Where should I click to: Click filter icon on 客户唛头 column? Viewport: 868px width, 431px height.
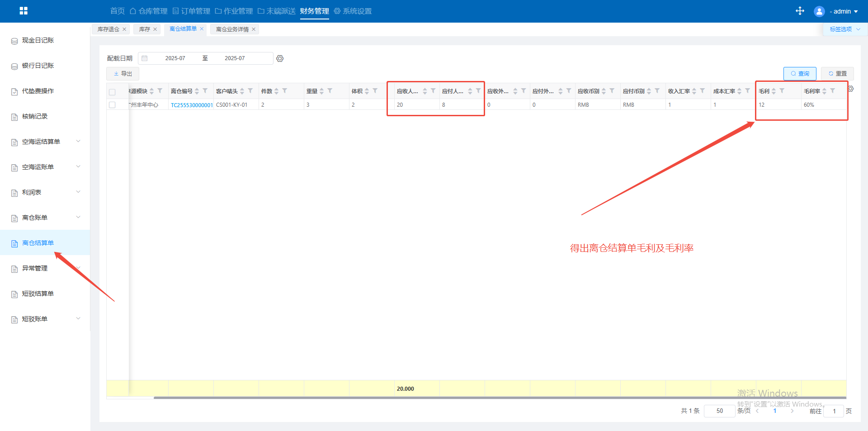250,91
